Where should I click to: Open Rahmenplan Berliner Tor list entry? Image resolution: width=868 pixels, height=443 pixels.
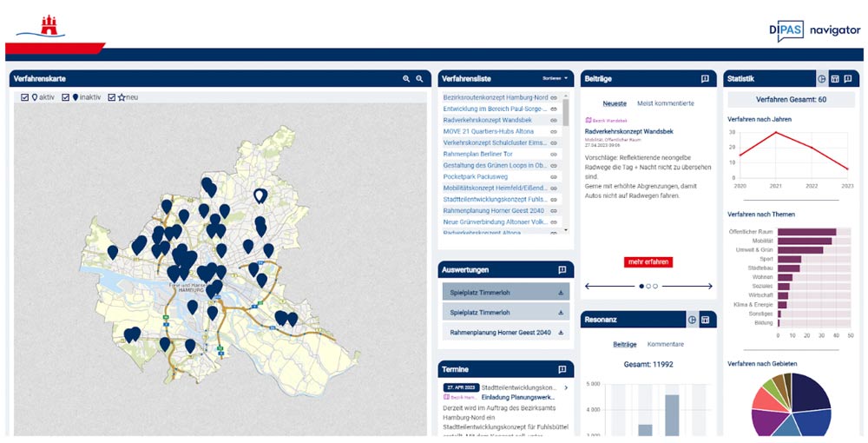click(478, 154)
